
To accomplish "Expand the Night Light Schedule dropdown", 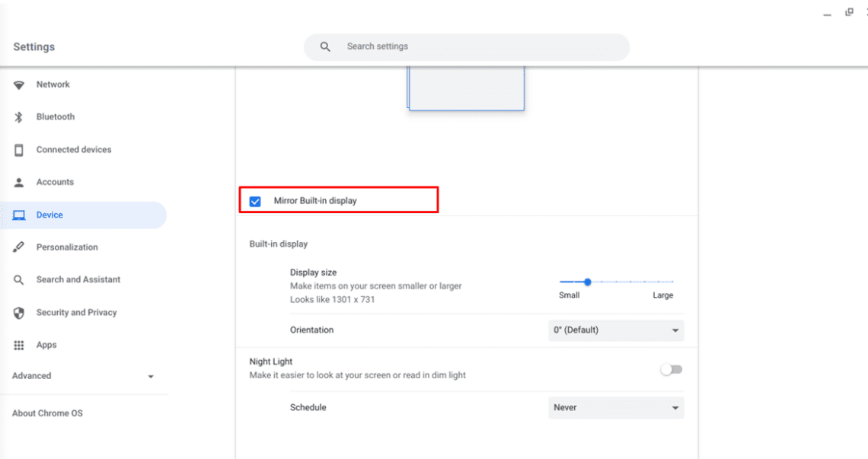I will click(x=615, y=407).
